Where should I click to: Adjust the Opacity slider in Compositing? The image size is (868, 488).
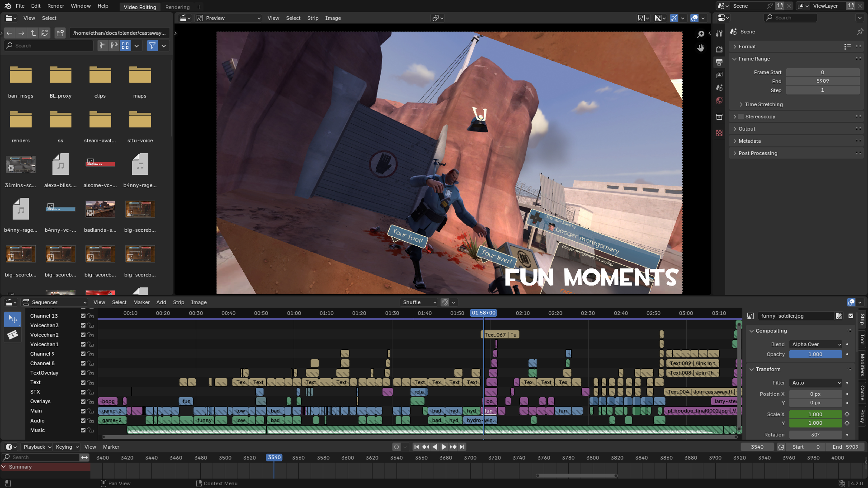pos(816,354)
